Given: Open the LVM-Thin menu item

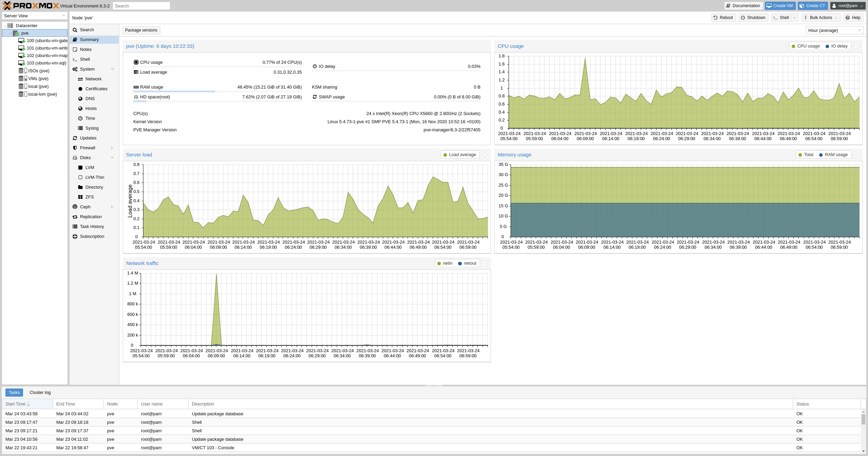Looking at the screenshot, I should pos(94,177).
